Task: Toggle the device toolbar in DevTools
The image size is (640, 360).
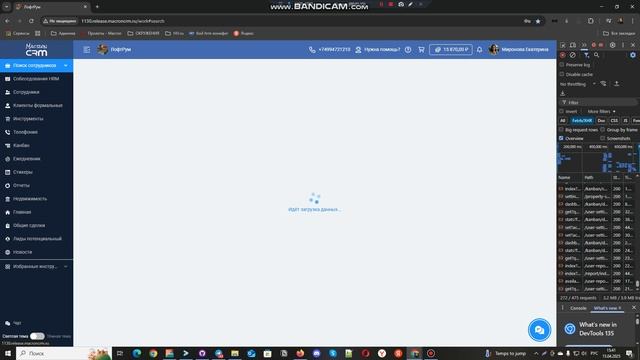Action: (x=573, y=45)
